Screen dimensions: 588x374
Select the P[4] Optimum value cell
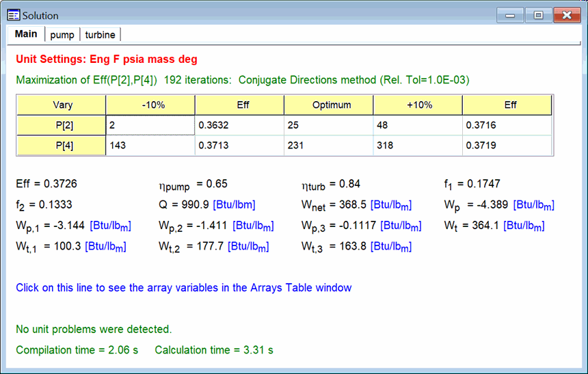[328, 146]
